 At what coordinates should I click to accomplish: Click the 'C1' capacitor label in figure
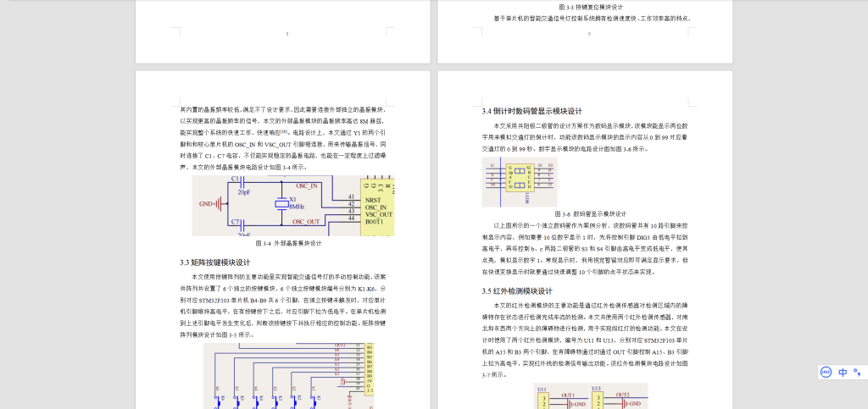pyautogui.click(x=235, y=179)
